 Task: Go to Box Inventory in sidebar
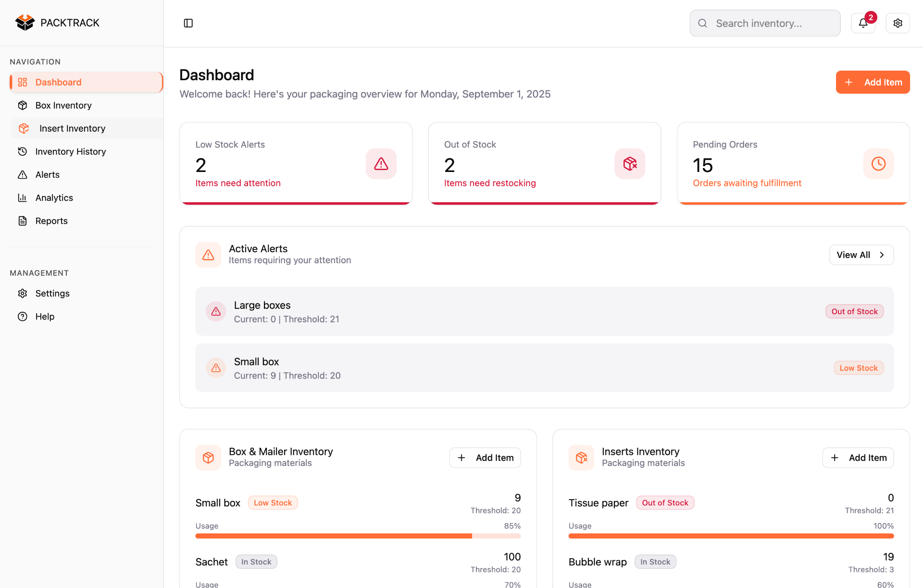click(63, 105)
